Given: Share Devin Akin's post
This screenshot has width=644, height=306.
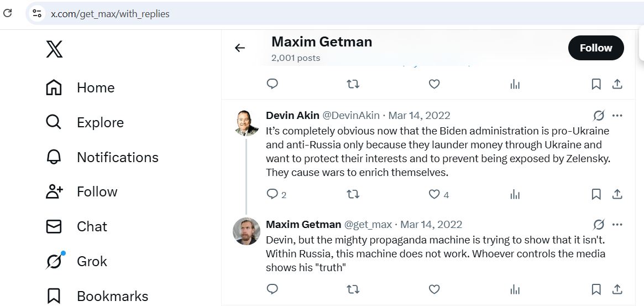Looking at the screenshot, I should point(617,194).
